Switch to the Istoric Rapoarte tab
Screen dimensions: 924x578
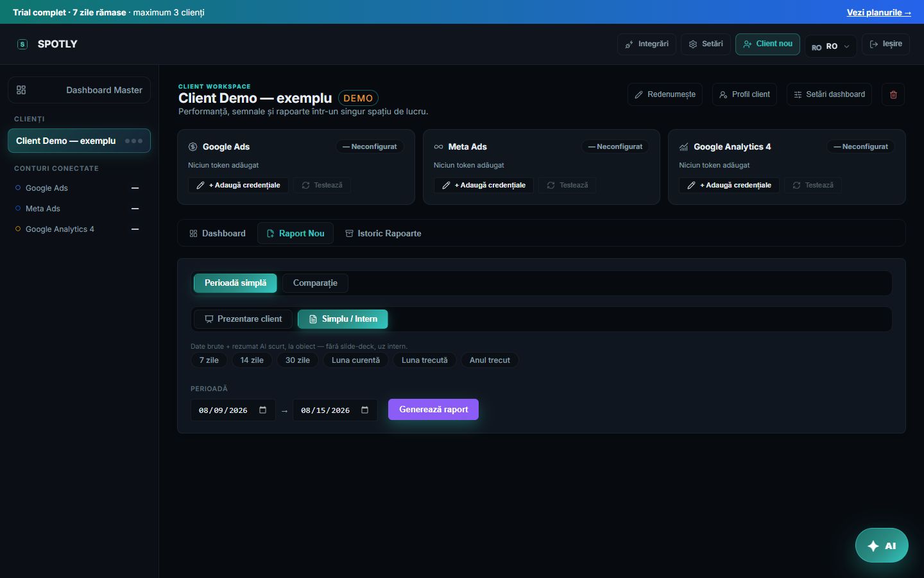click(383, 234)
